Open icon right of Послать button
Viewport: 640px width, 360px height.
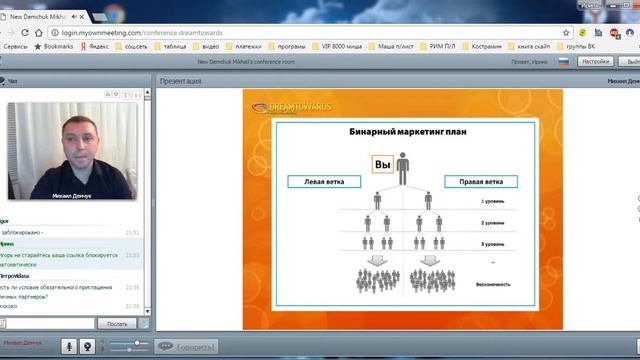144,323
